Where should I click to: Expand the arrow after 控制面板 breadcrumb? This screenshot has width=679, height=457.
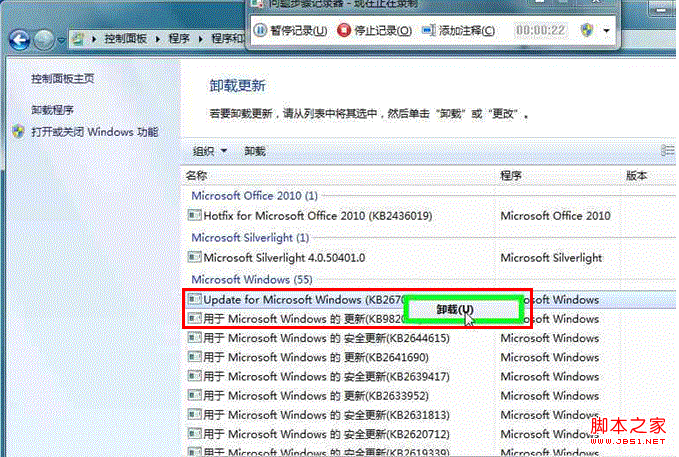[x=158, y=39]
